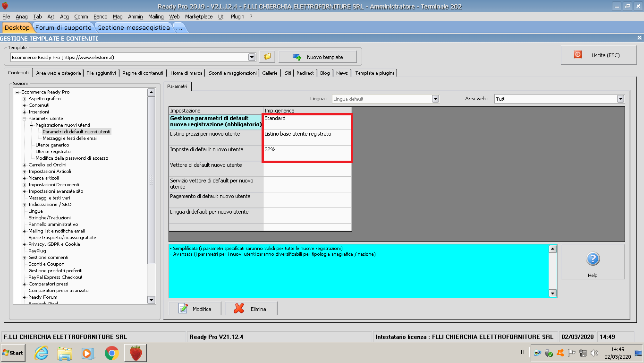Viewport: 644px width, 363px height.
Task: Click Listino base utente registrato cell
Action: (307, 138)
